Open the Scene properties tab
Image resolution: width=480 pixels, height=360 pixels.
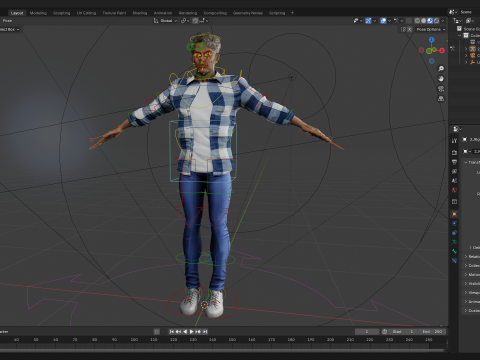tap(454, 181)
